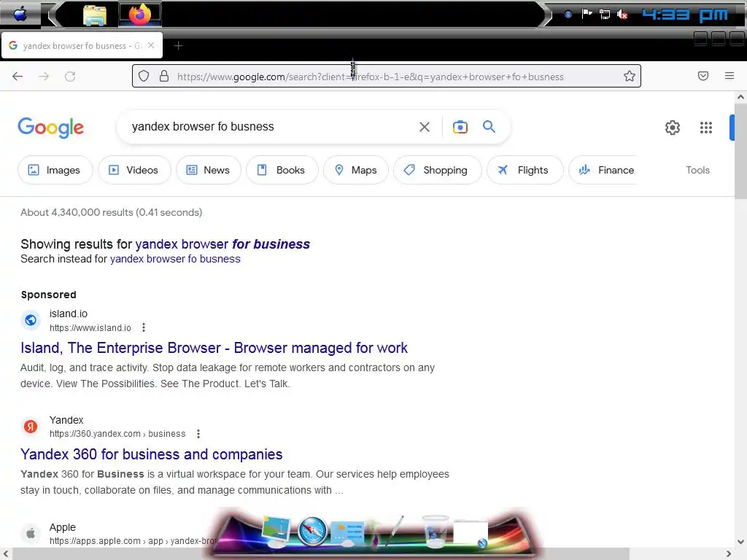Click the scroll down arrow
The height and width of the screenshot is (560, 747).
(740, 542)
